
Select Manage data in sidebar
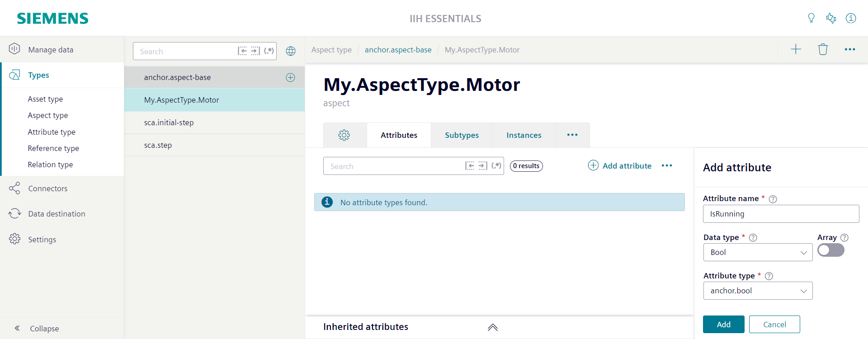62,49
